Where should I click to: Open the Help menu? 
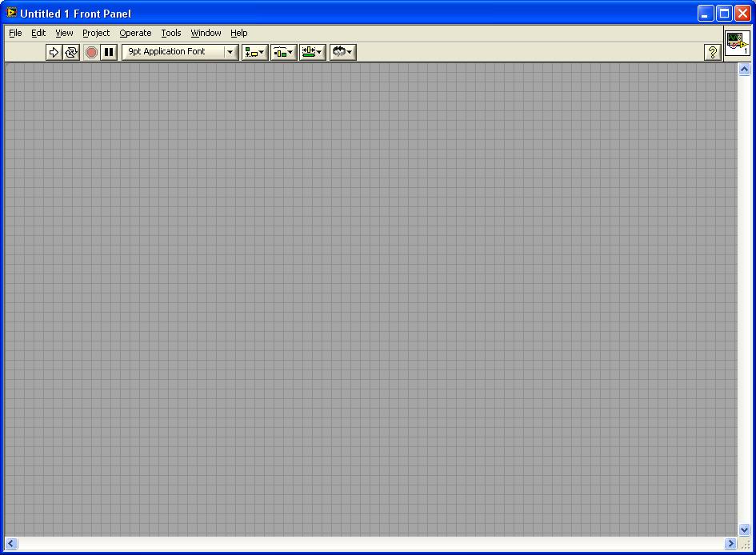pyautogui.click(x=238, y=33)
